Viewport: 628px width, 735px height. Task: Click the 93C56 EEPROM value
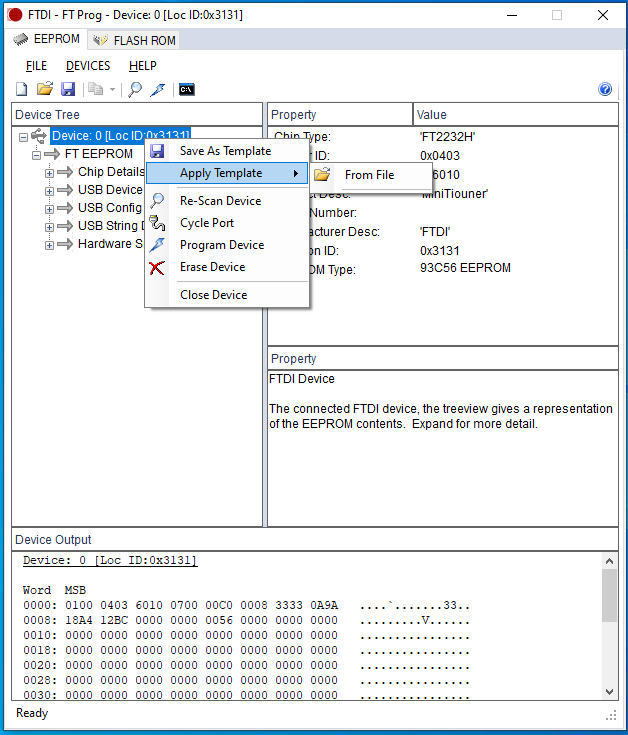(465, 268)
